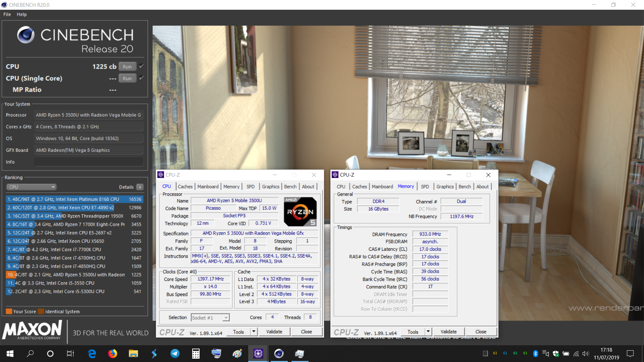
Task: Select ranking entry Intel Core i5-5300U
Action: pos(74,291)
